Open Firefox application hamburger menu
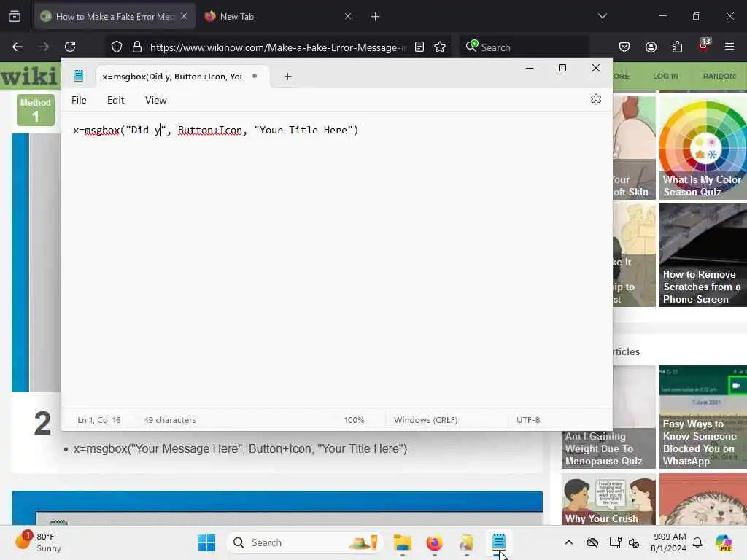The image size is (747, 560). point(729,47)
